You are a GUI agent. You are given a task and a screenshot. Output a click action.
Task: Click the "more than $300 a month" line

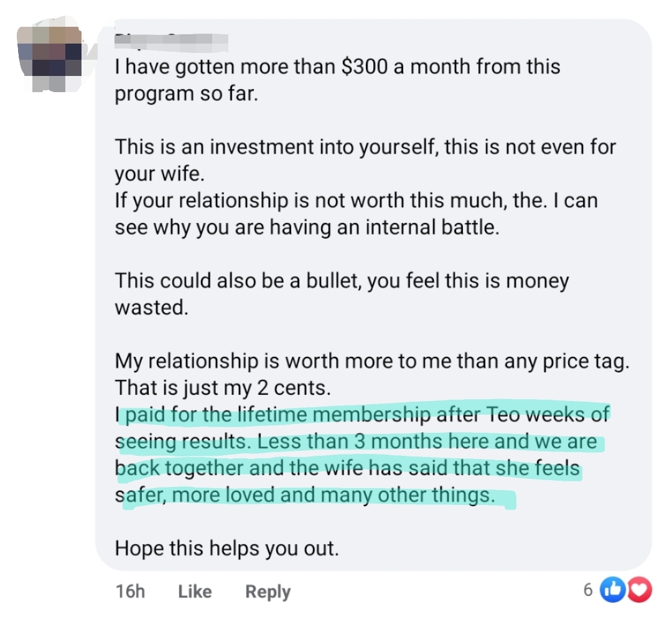(x=337, y=67)
